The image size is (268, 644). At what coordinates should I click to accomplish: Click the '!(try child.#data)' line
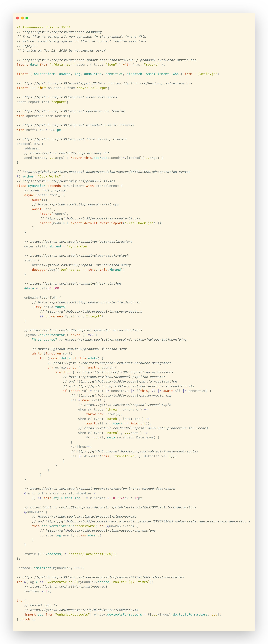(49, 307)
